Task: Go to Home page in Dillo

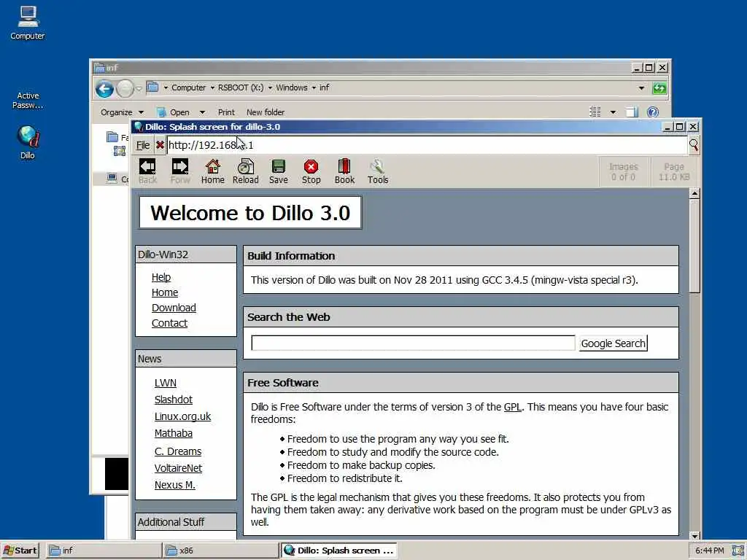Action: [212, 171]
